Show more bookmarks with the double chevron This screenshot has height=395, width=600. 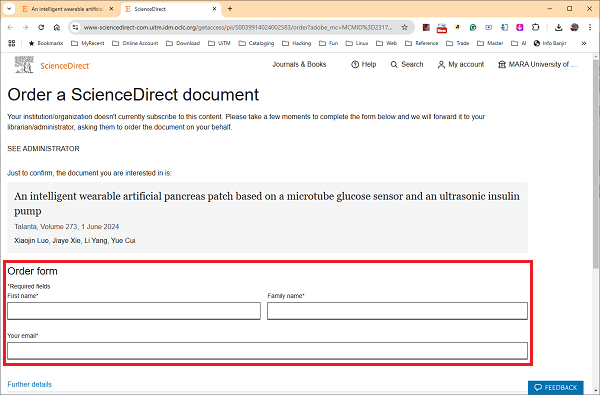tap(584, 43)
